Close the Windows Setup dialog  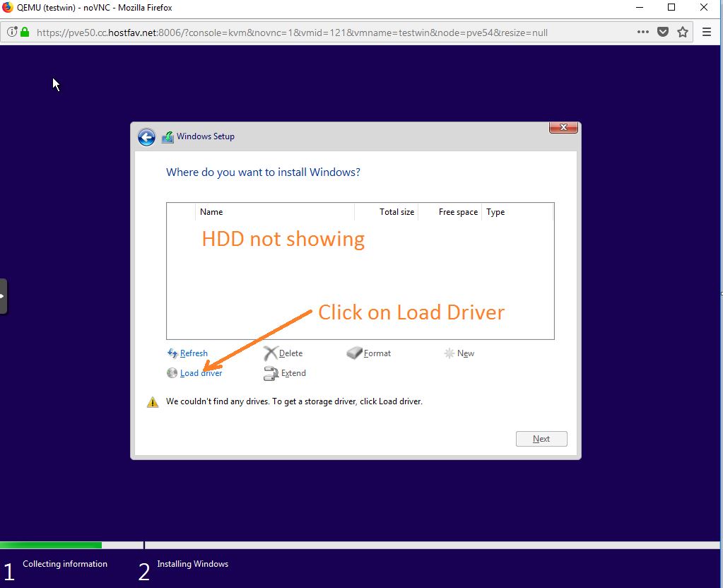tap(563, 127)
